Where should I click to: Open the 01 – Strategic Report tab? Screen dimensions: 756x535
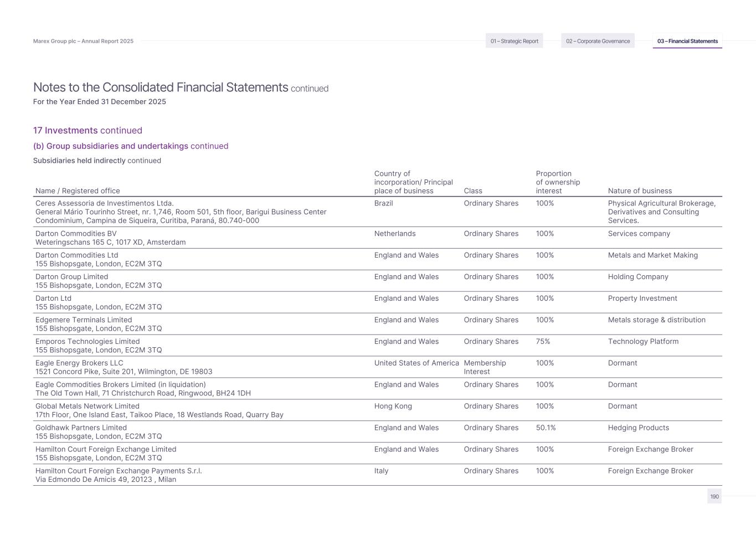tap(514, 41)
